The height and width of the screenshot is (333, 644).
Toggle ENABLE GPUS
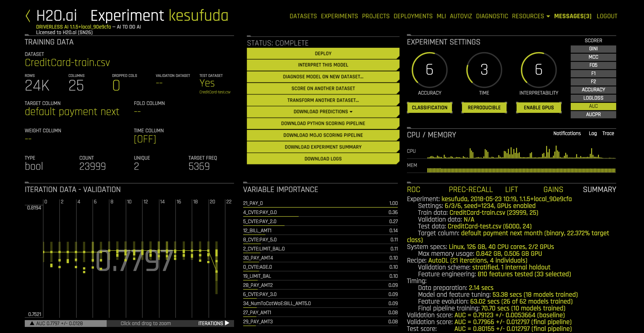(539, 108)
